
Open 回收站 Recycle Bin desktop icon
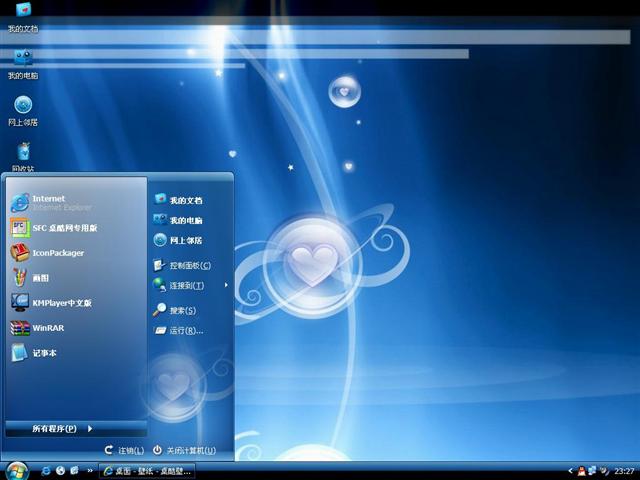pyautogui.click(x=23, y=152)
